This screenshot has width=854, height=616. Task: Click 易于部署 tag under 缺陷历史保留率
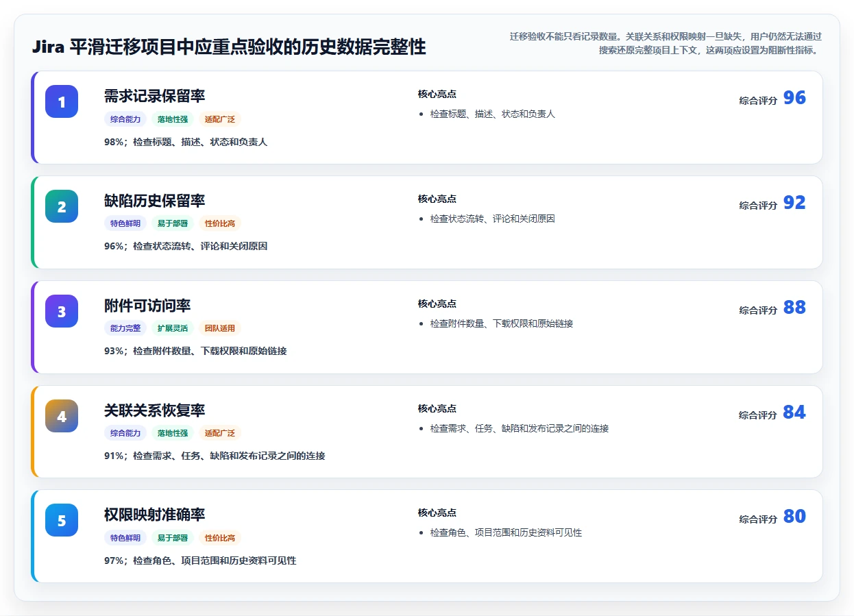click(x=173, y=223)
